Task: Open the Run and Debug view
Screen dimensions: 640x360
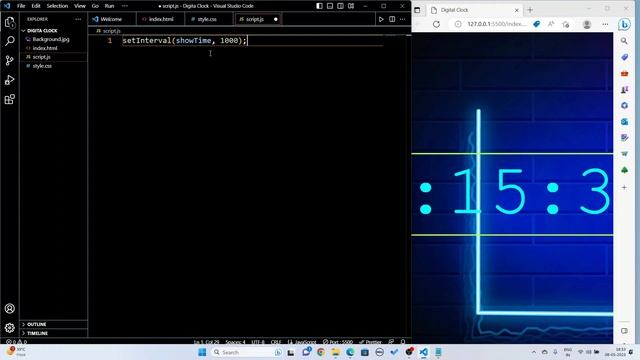Action: point(10,80)
